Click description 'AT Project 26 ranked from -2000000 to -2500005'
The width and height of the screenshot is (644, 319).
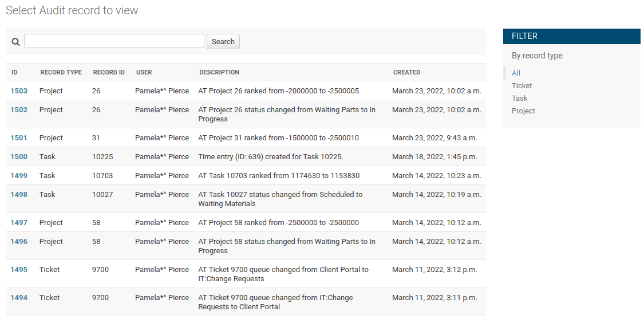tap(278, 91)
